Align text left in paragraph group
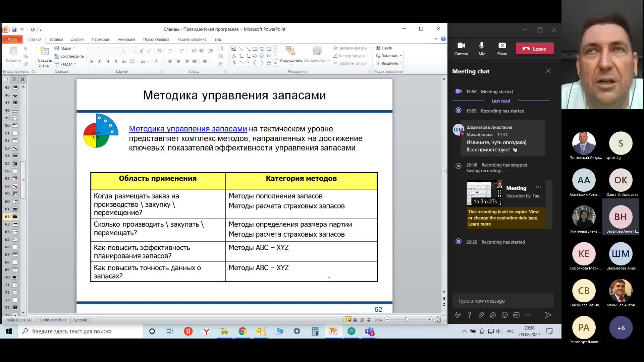This screenshot has height=362, width=644. [x=170, y=61]
